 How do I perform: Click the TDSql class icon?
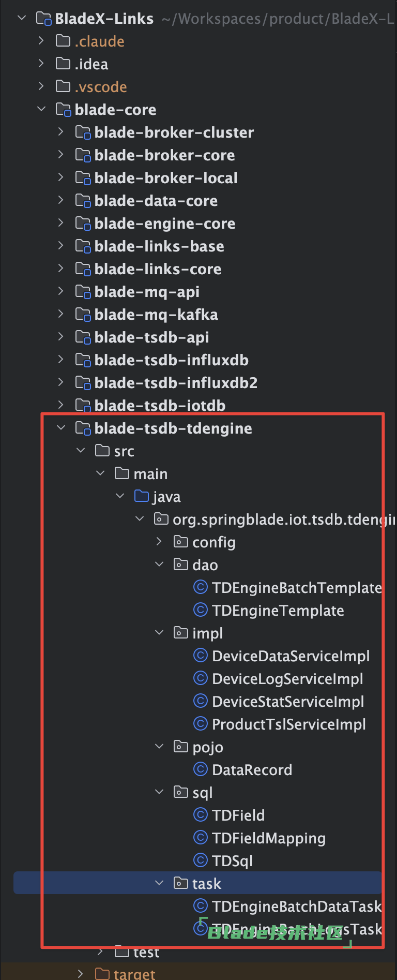point(201,860)
